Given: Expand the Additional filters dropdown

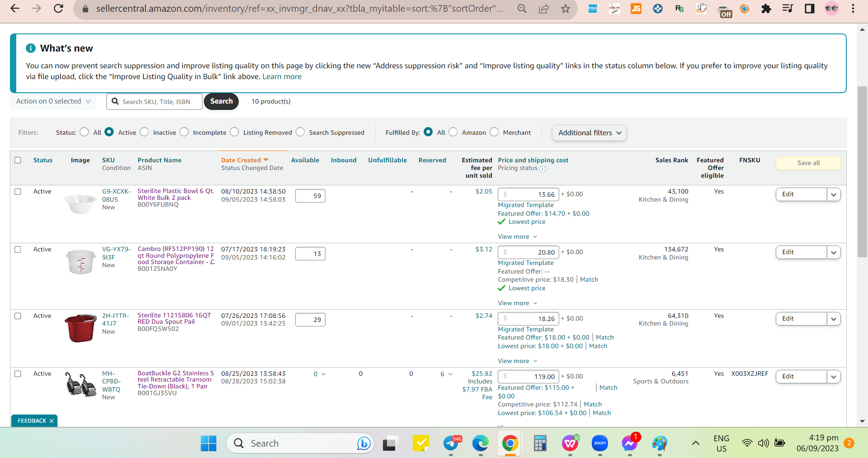Looking at the screenshot, I should [x=589, y=132].
